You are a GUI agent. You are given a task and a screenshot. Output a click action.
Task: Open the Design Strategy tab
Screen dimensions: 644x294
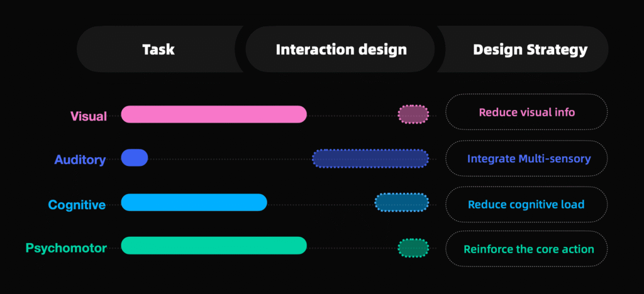pyautogui.click(x=530, y=50)
